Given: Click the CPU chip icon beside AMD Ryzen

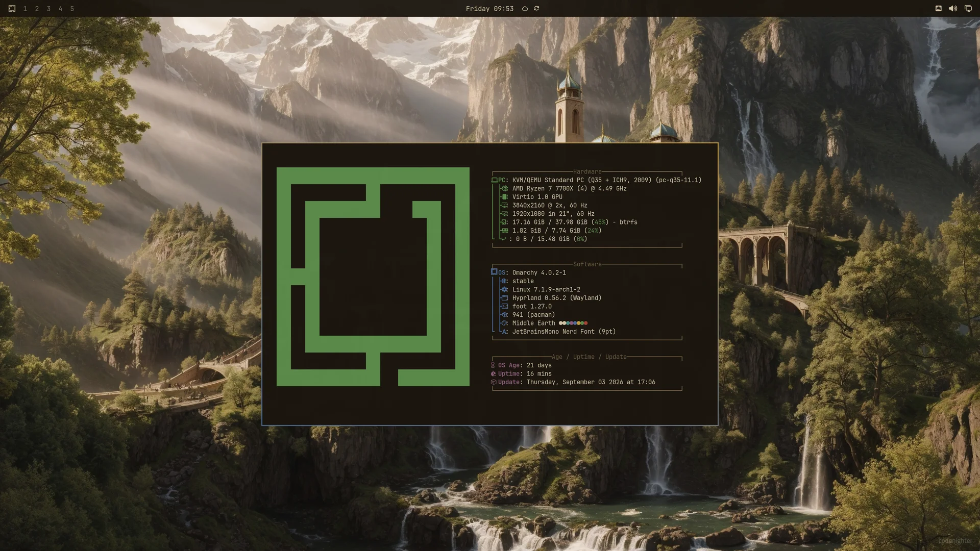Looking at the screenshot, I should pos(505,188).
